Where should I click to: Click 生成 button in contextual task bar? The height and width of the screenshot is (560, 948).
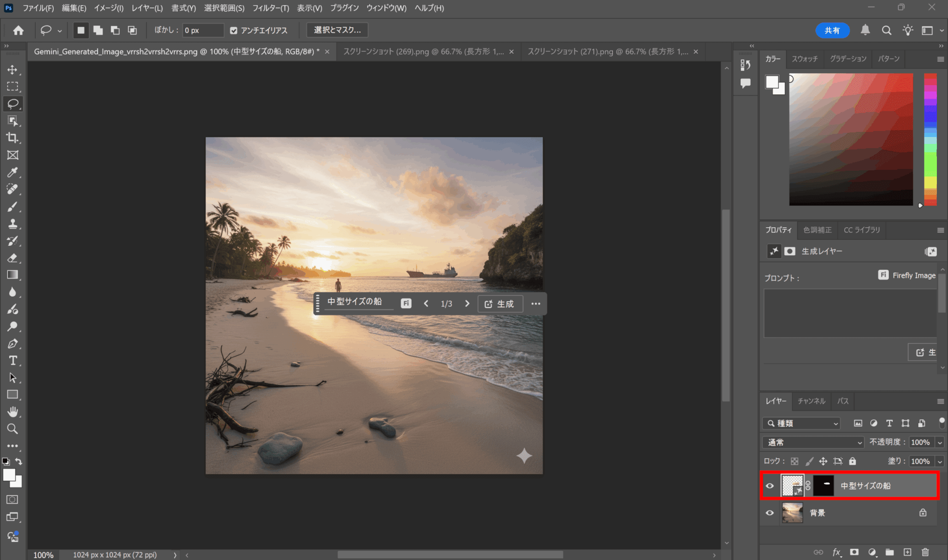coord(499,304)
